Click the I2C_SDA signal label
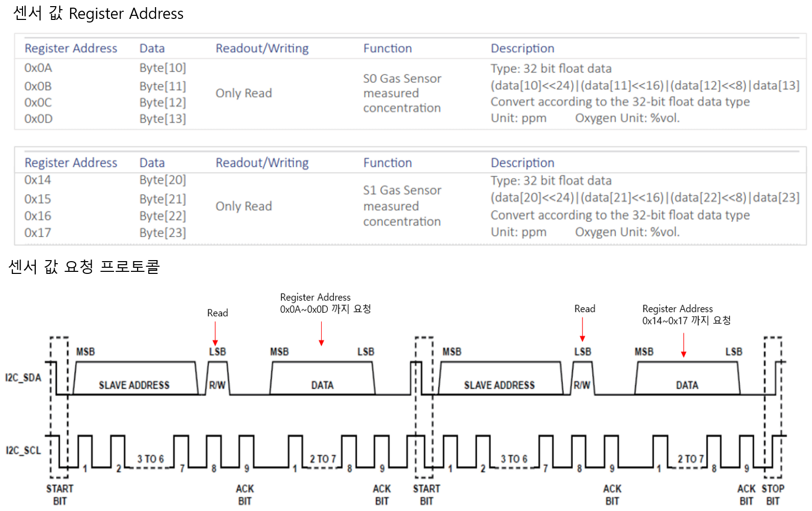 pyautogui.click(x=23, y=378)
